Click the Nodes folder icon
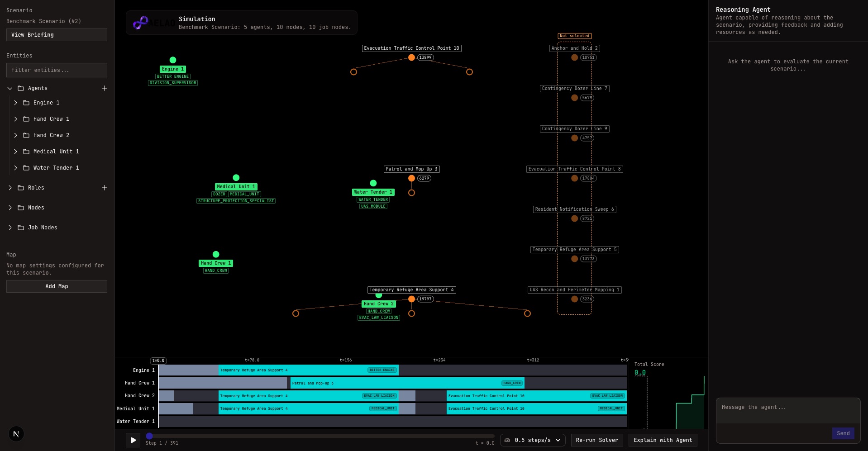Image resolution: width=868 pixels, height=451 pixels. click(21, 208)
